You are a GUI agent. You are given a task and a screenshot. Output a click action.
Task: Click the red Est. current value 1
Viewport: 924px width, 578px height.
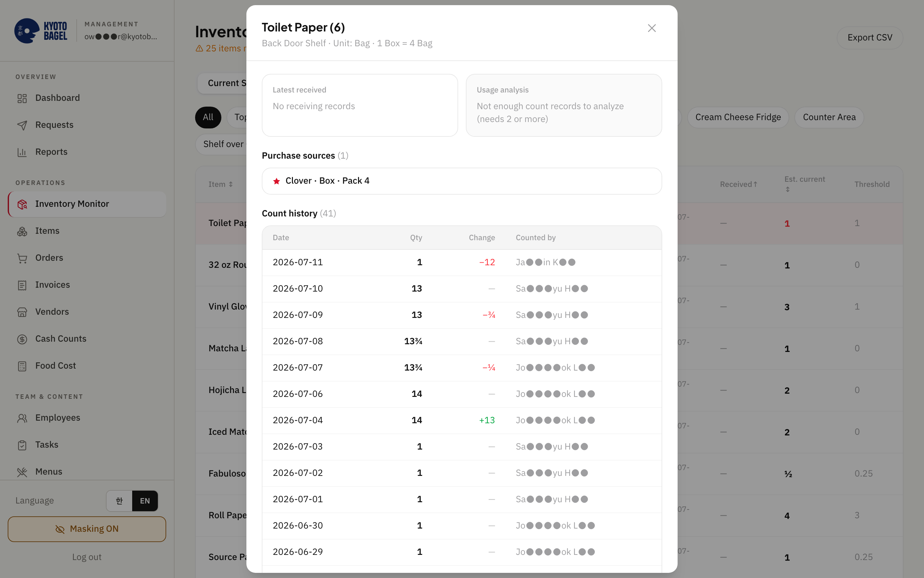click(x=787, y=223)
